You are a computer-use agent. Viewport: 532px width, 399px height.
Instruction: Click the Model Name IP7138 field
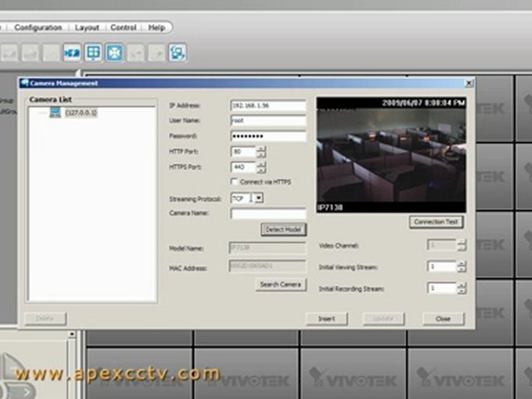(267, 248)
